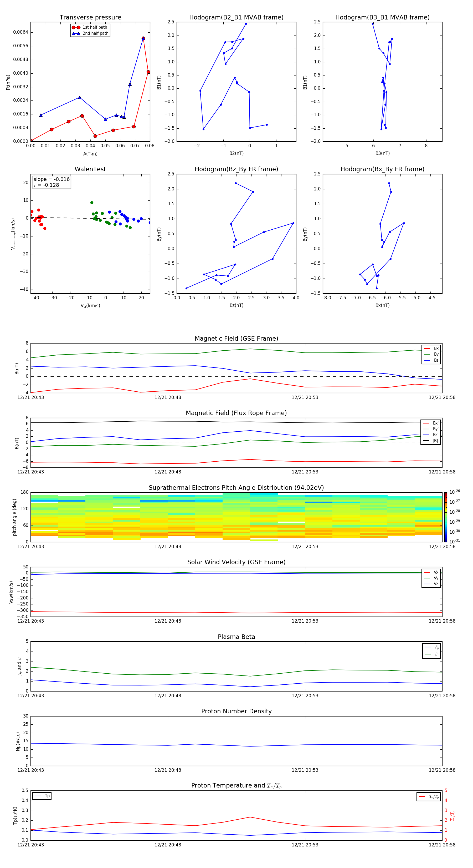Click the Te/Tp legend in temperature plot
The image size is (473, 868).
429,796
